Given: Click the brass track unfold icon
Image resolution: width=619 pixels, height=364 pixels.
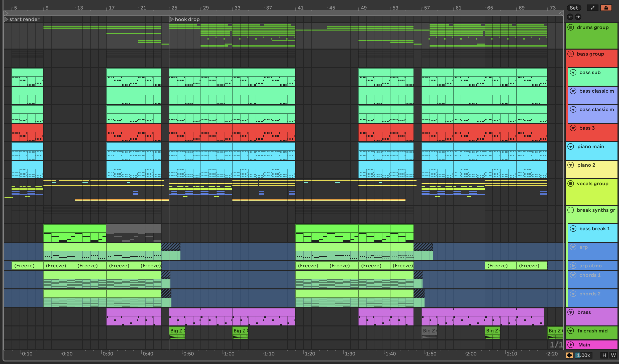Looking at the screenshot, I should pyautogui.click(x=571, y=312).
